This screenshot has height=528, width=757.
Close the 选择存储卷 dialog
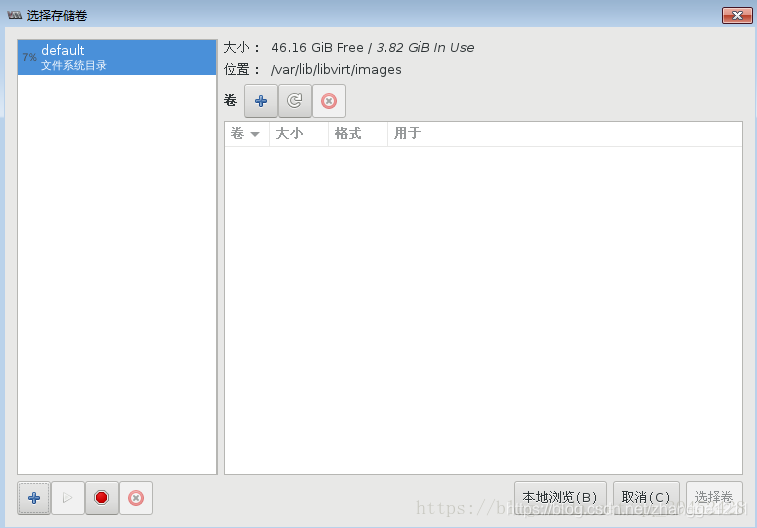(737, 15)
